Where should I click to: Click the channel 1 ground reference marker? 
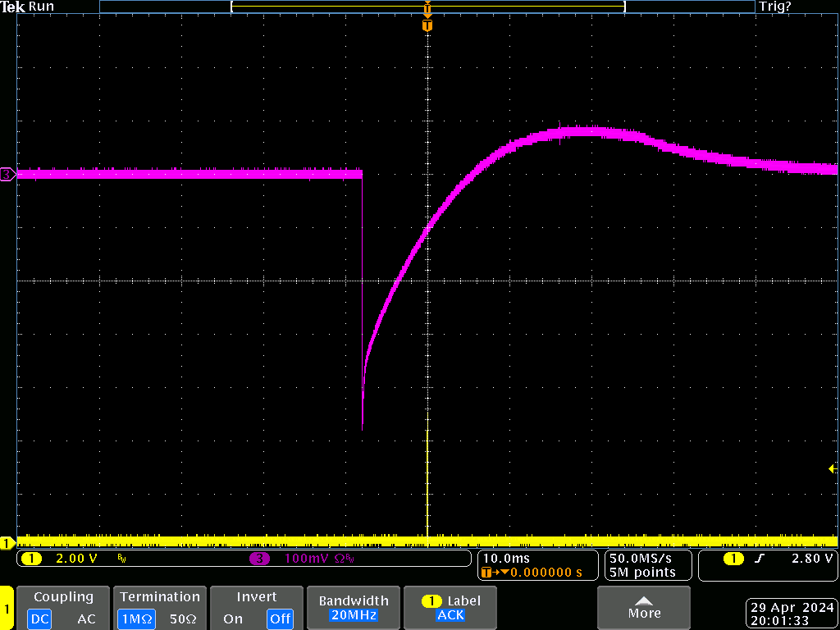(7, 543)
